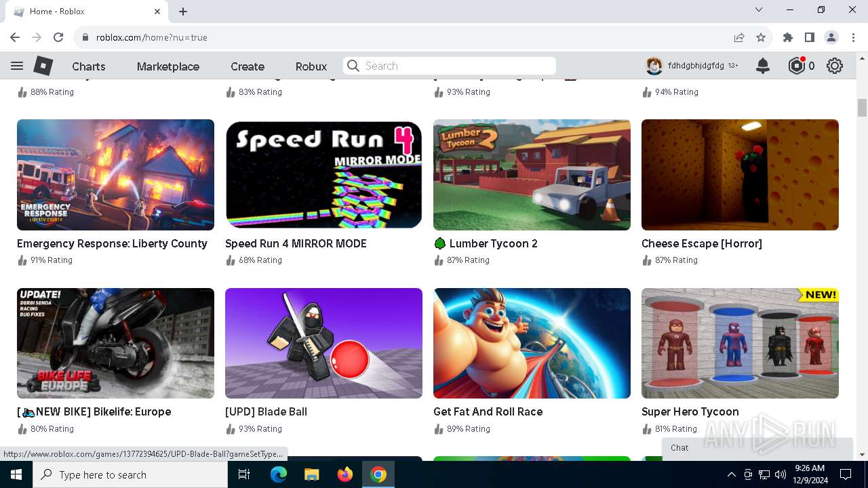This screenshot has width=868, height=488.
Task: Go back in Chrome
Action: (x=15, y=37)
